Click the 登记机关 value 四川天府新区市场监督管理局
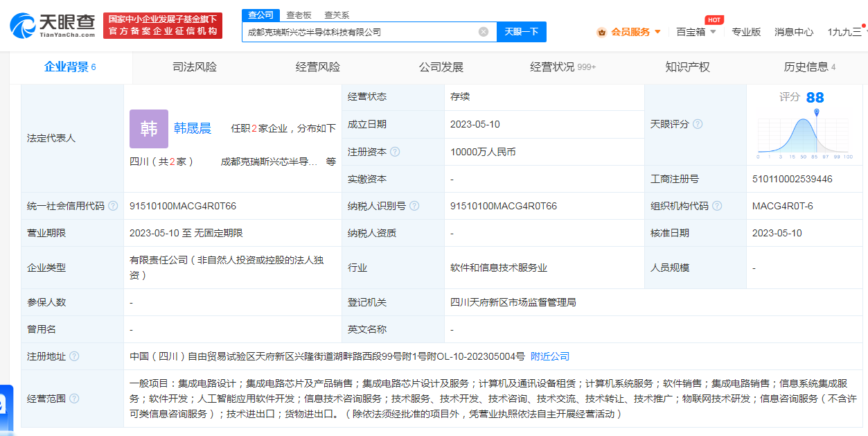Image resolution: width=868 pixels, height=436 pixels. [513, 302]
